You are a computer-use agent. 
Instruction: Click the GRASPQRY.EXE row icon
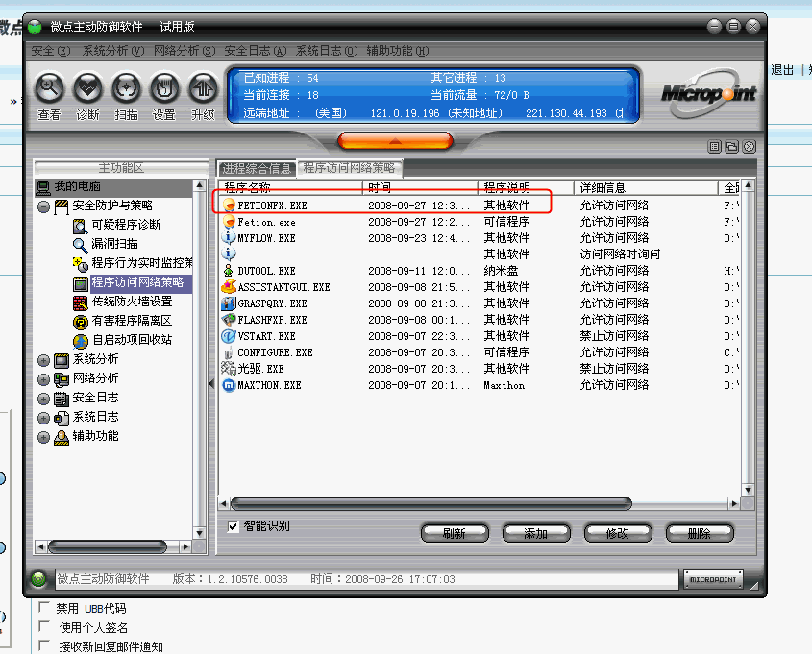click(229, 303)
